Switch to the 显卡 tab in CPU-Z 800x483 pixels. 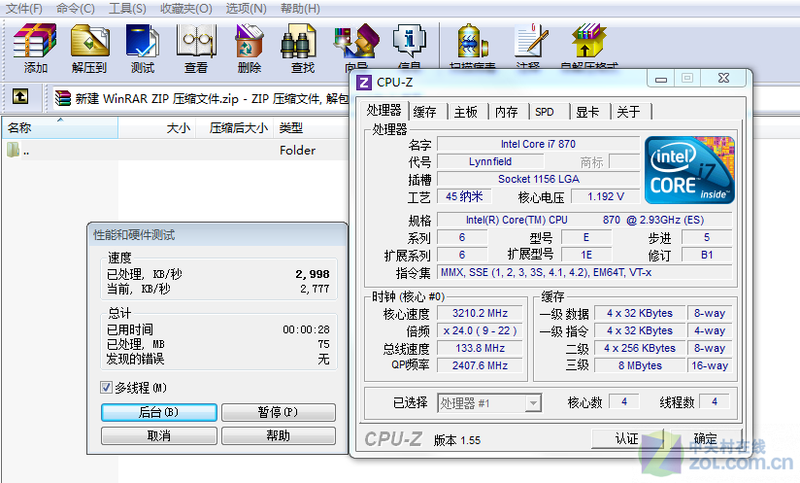pos(587,112)
